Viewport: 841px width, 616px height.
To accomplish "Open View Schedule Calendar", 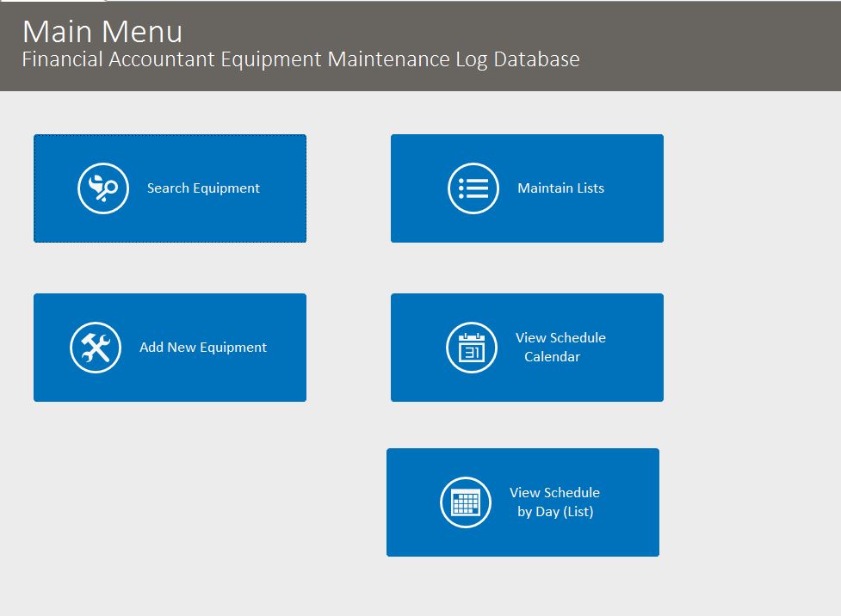I will tap(527, 347).
